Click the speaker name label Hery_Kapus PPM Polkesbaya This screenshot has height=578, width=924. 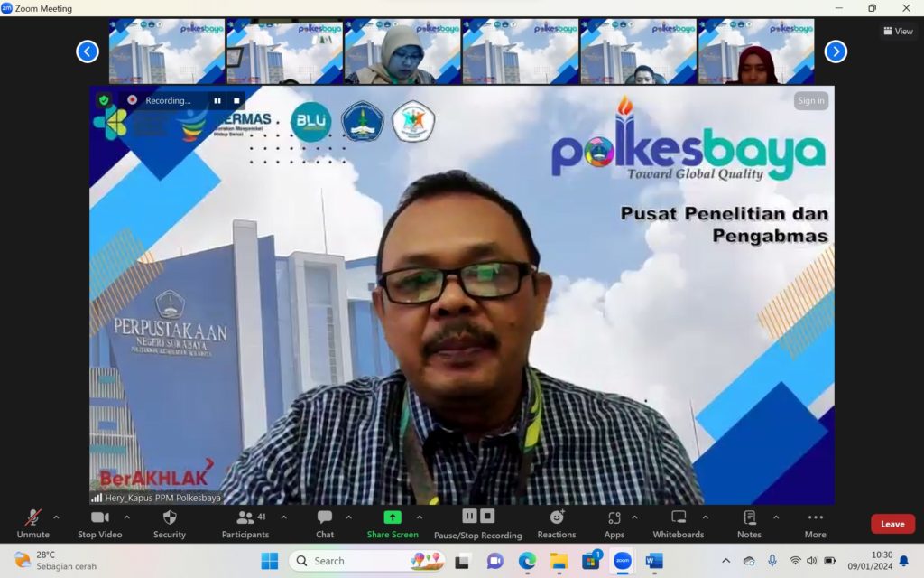pyautogui.click(x=162, y=498)
